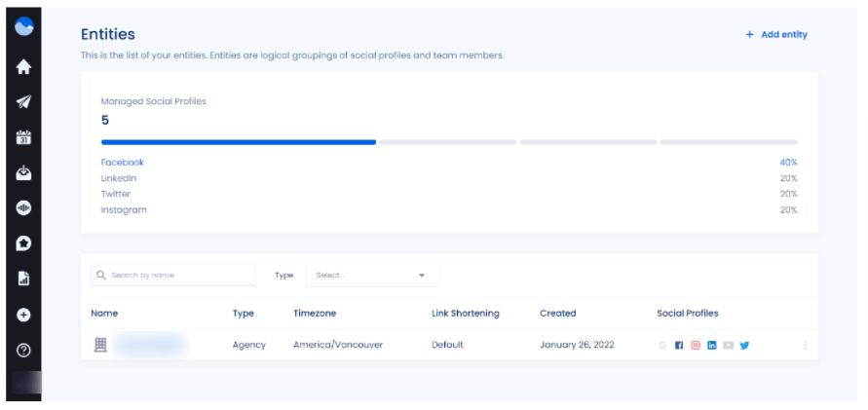Expand the Type select dropdown
This screenshot has height=410, width=868.
372,276
